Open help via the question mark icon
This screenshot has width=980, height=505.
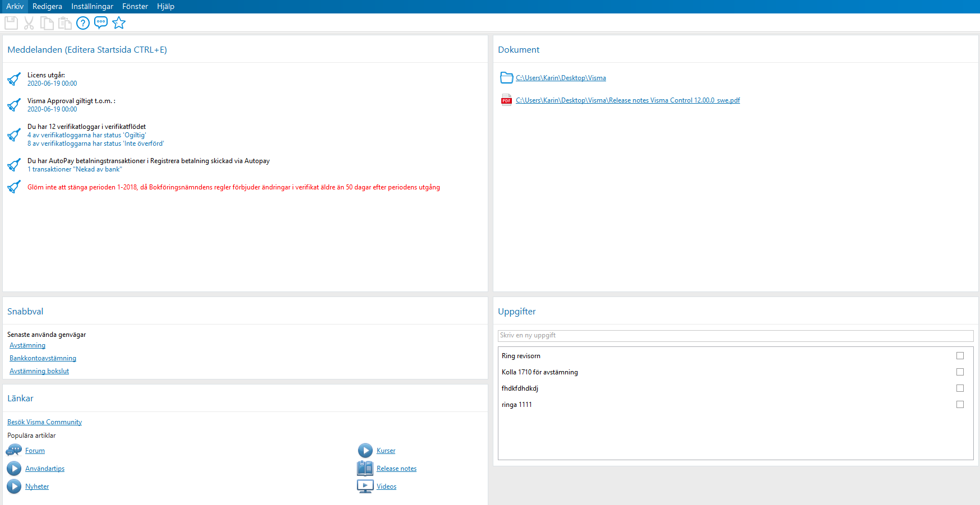82,23
